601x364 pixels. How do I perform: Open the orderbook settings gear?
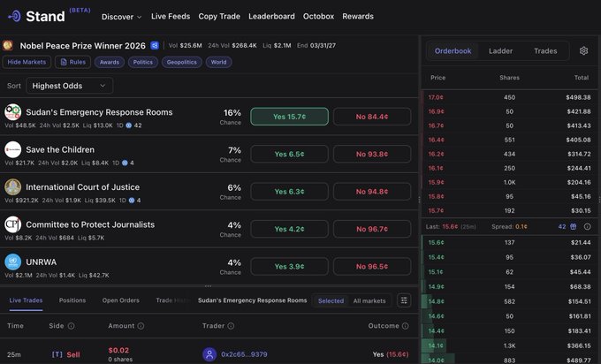(583, 50)
